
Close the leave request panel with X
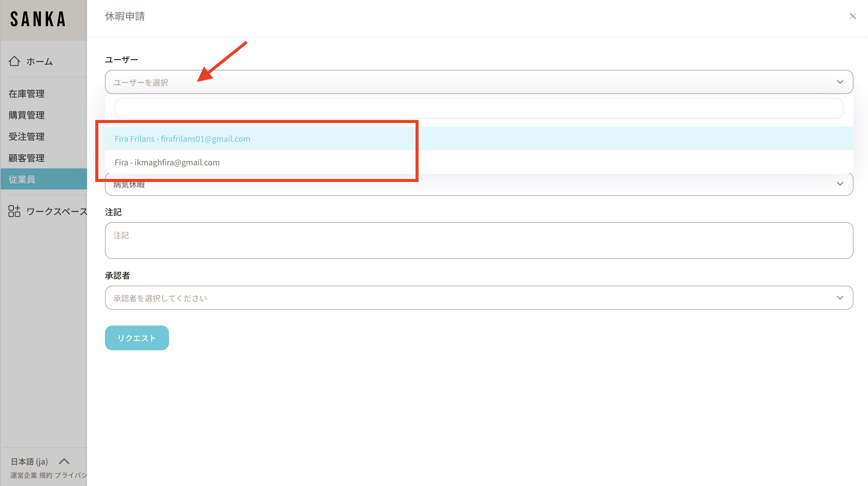853,16
